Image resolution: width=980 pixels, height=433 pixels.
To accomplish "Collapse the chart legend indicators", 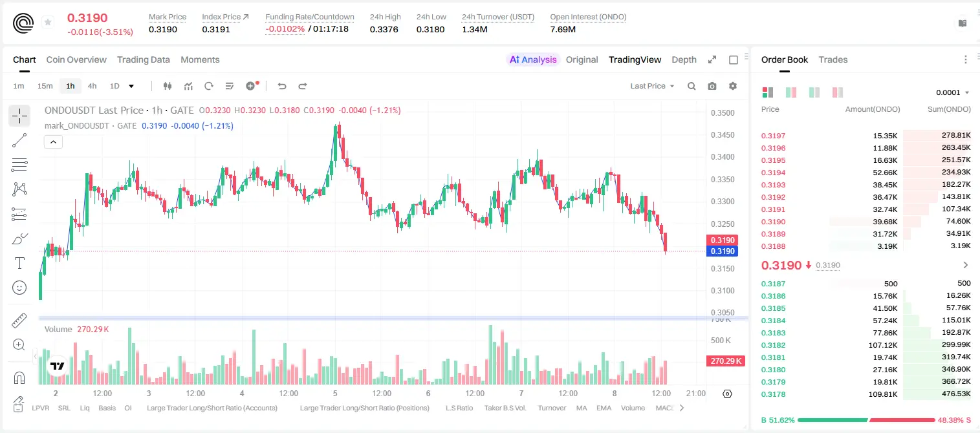I will coord(53,142).
